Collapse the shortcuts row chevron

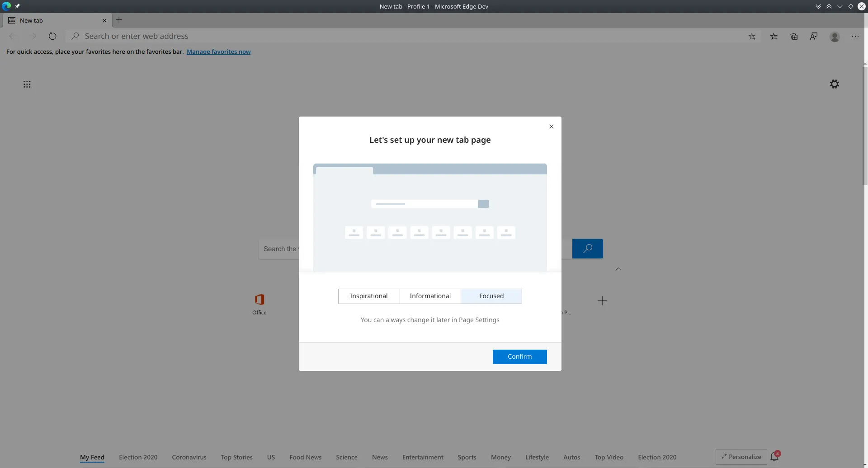pyautogui.click(x=618, y=268)
